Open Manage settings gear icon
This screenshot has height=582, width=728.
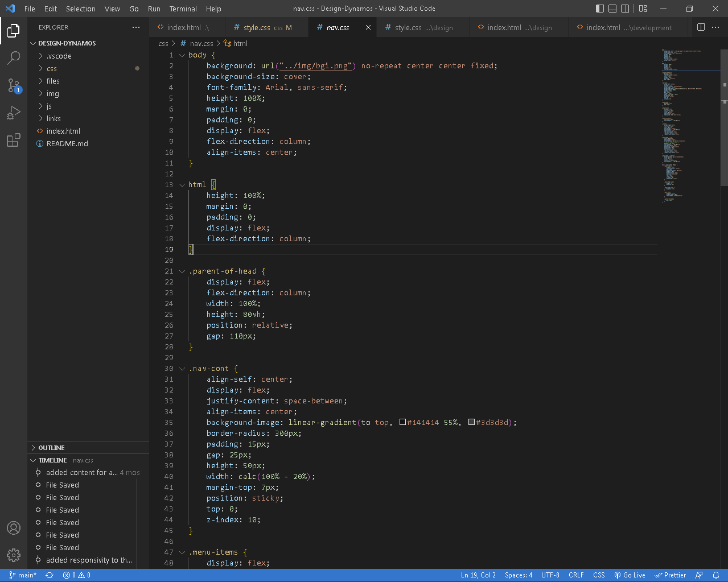[14, 555]
